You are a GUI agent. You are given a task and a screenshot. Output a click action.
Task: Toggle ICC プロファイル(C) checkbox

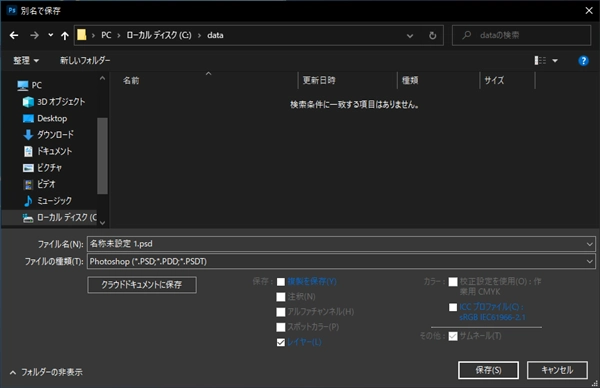click(453, 307)
